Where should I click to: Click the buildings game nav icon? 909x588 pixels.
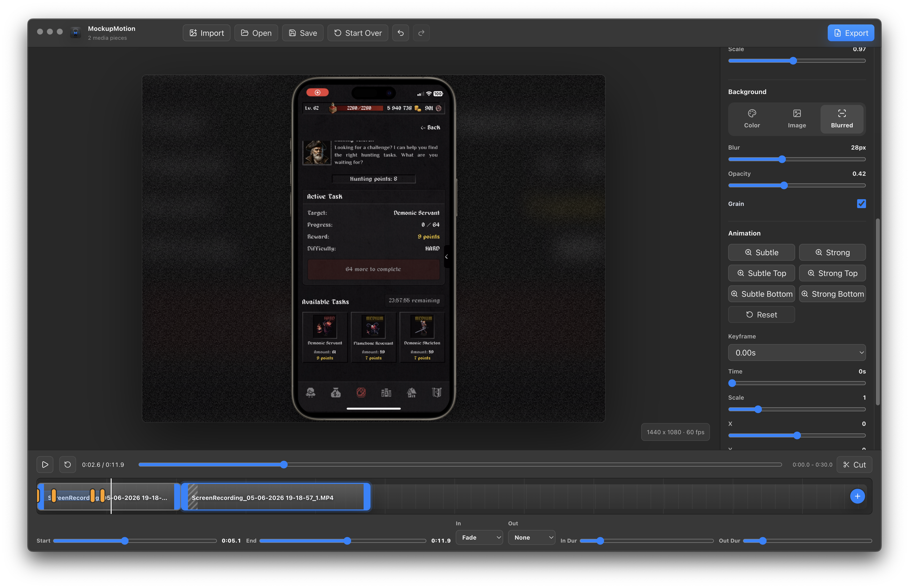tap(386, 392)
